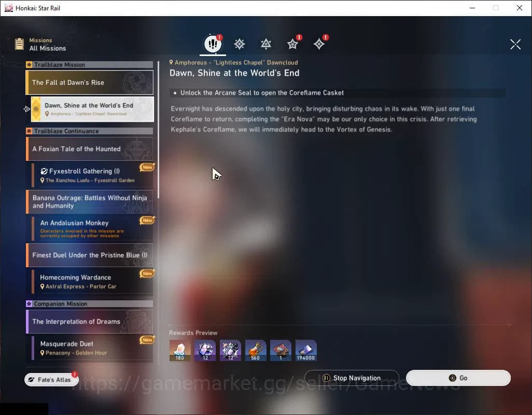Close the Honkai: Star Rail window

[x=519, y=8]
